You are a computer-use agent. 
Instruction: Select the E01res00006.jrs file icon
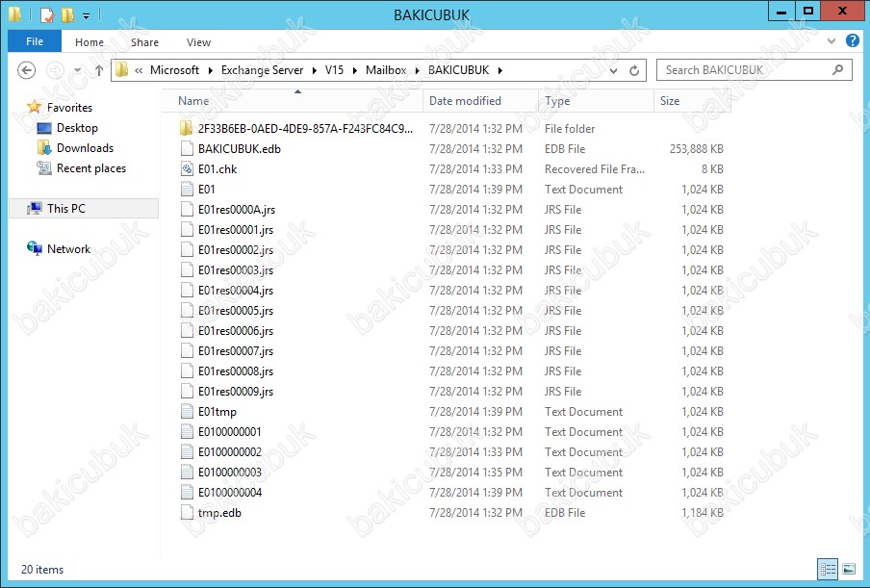(x=187, y=331)
